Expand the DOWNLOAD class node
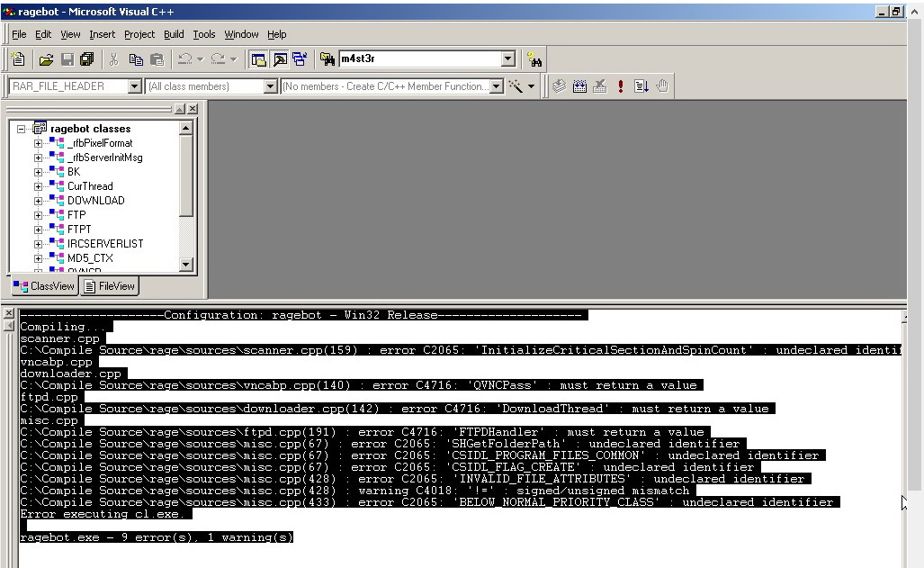 click(x=38, y=201)
